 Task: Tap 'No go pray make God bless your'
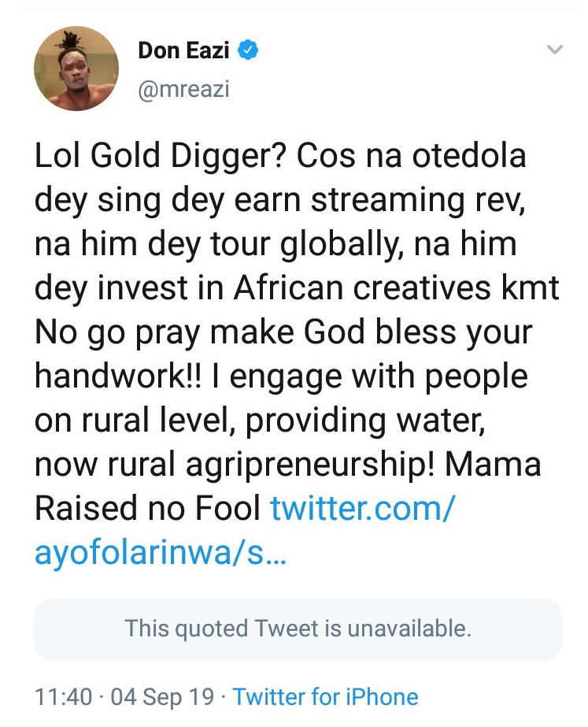[x=283, y=332]
